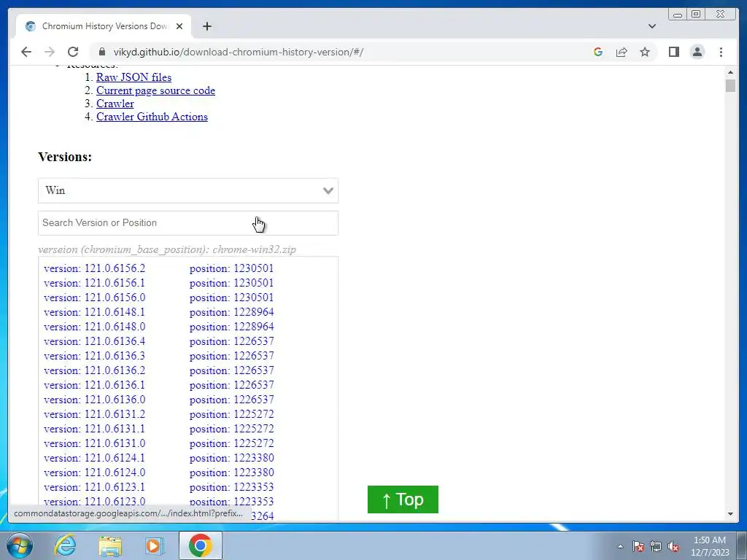Open version 121.0.6131.1 link
The width and height of the screenshot is (747, 560).
94,429
